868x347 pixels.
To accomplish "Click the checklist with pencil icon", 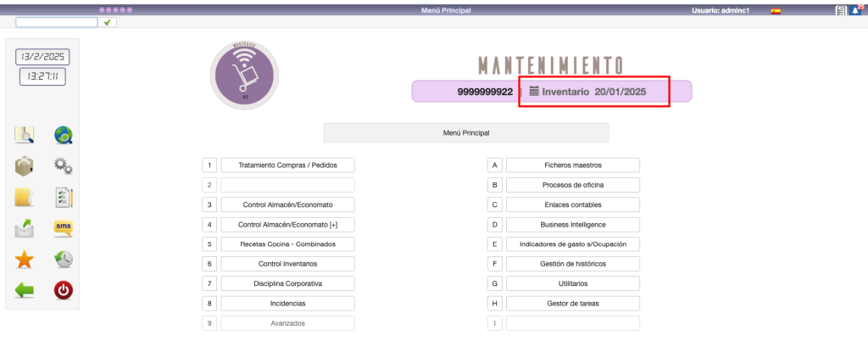I will click(x=64, y=197).
